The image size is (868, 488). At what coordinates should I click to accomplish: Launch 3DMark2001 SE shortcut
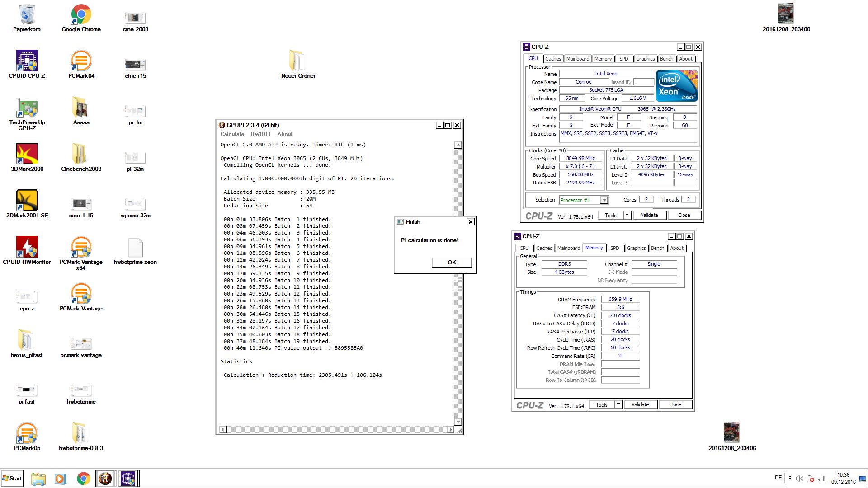pyautogui.click(x=27, y=204)
